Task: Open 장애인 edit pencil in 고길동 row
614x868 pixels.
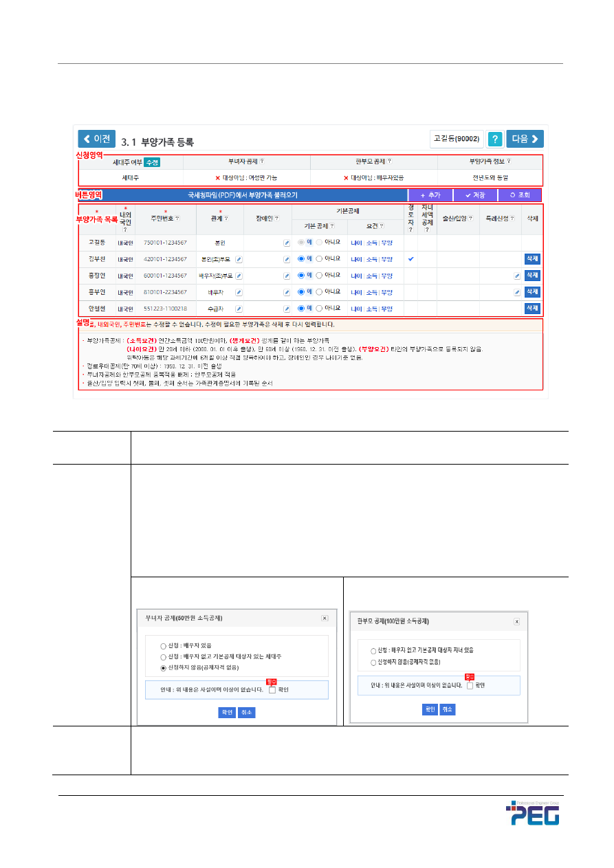Action: point(286,243)
